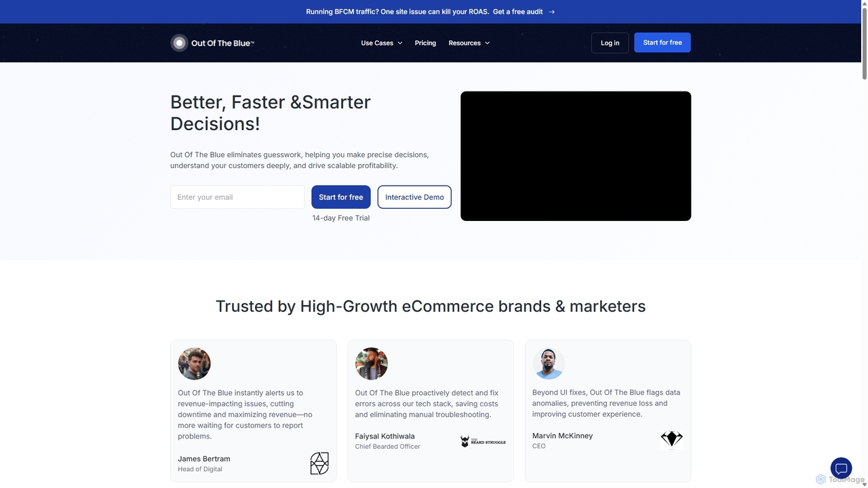Screen dimensions: 868x488
Task: Click the James Bertram company logo
Action: point(319,464)
